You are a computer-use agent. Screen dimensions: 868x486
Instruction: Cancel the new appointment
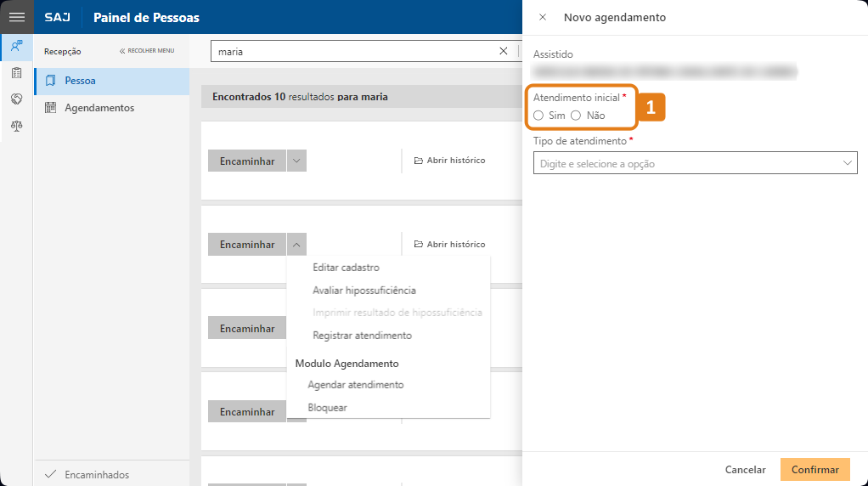pos(745,469)
